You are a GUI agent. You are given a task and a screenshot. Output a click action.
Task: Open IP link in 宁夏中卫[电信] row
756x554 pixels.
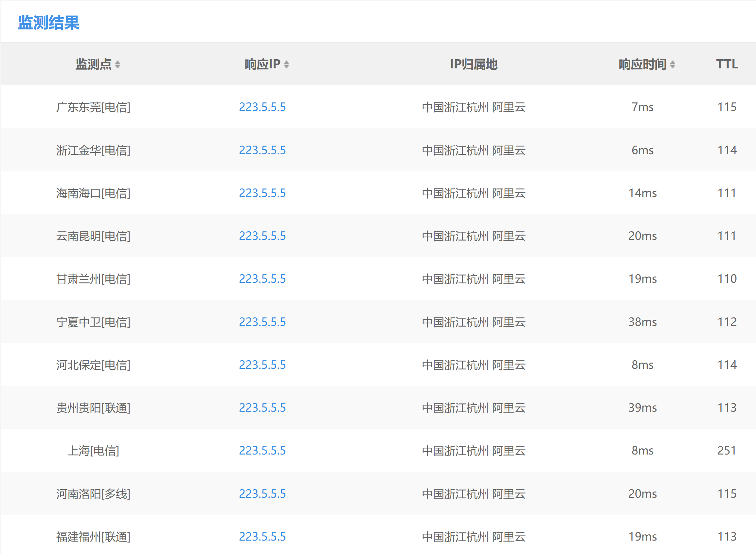[x=262, y=322]
